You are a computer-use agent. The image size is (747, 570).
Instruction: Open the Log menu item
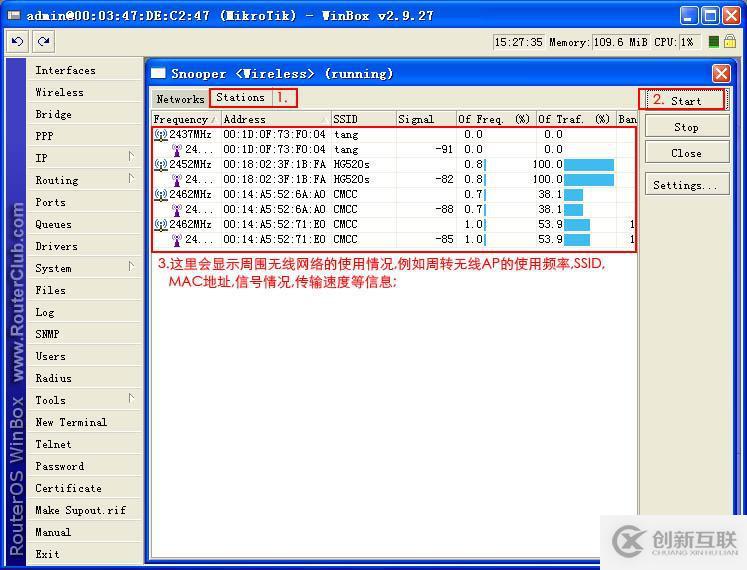[x=85, y=312]
